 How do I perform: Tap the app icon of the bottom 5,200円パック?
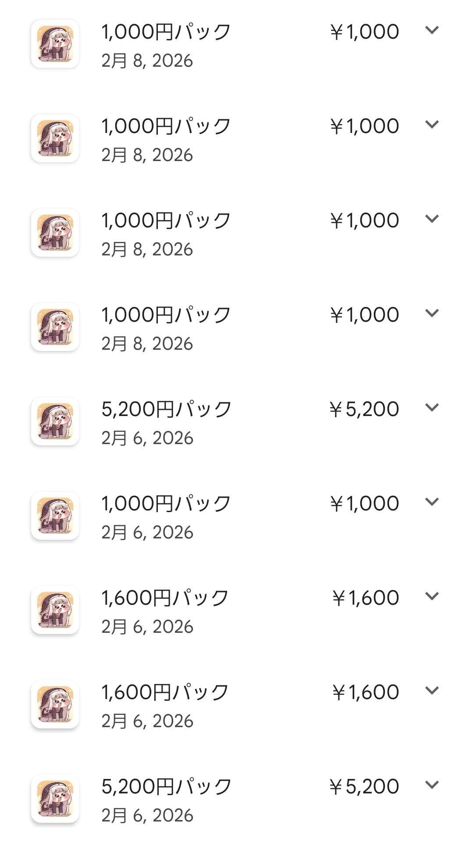tap(55, 799)
